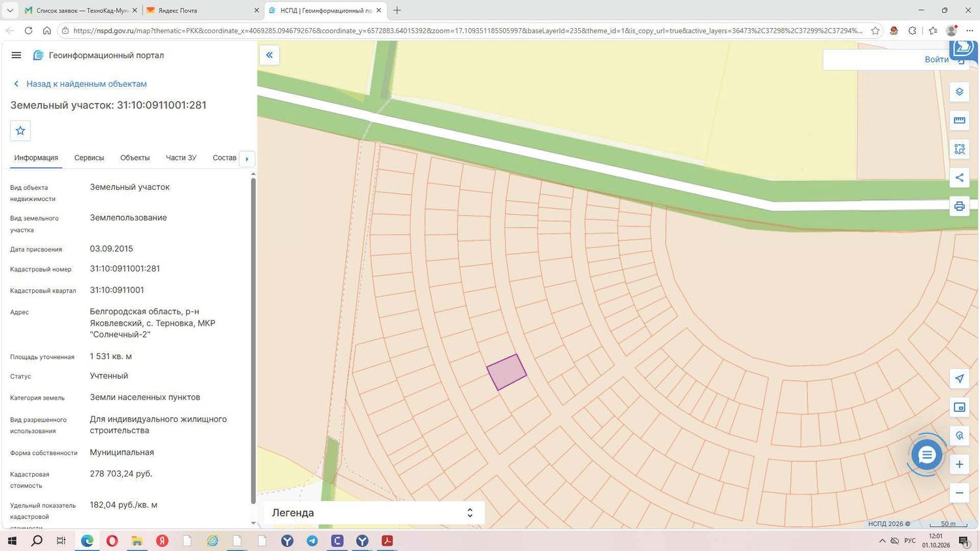Toggle the overview mini-map
The image size is (980, 551).
(x=959, y=407)
